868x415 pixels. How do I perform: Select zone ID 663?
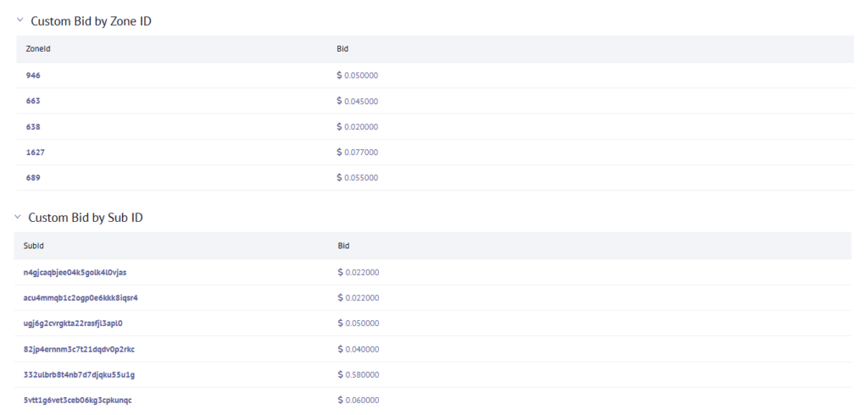33,101
